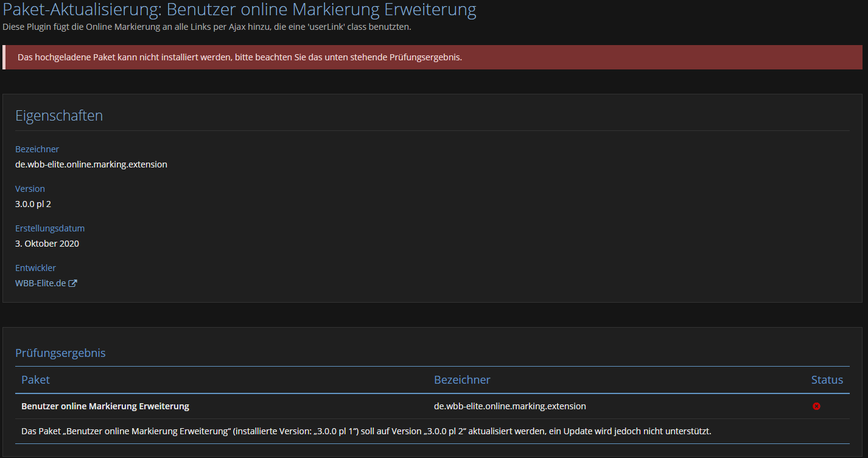Screen dimensions: 868x458
Task: Open the WBB-Elite.de developer link
Action: point(40,283)
